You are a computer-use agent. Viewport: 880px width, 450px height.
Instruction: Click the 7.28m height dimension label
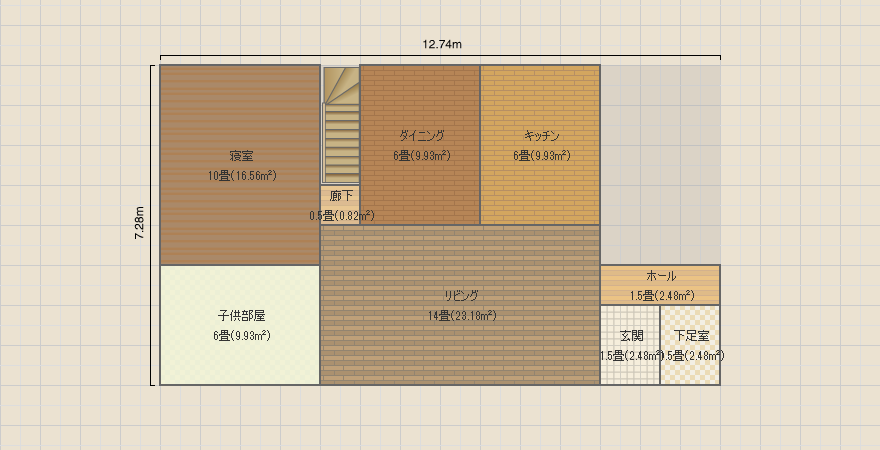(140, 223)
